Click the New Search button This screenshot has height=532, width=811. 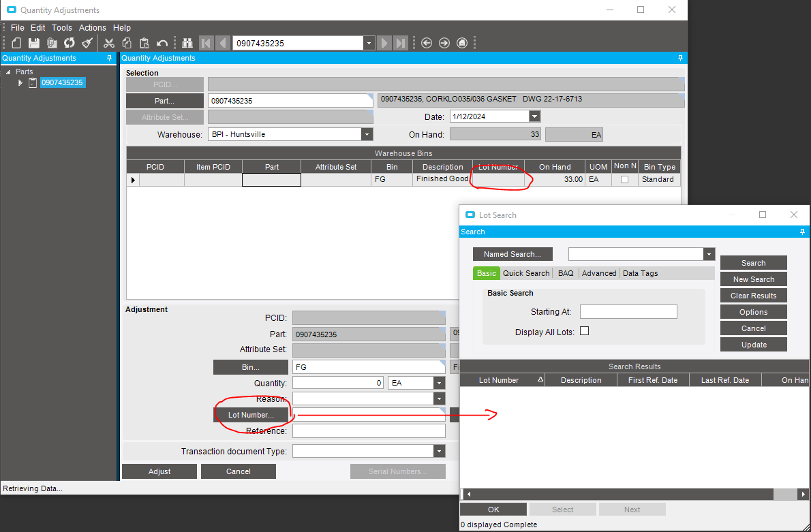point(754,279)
